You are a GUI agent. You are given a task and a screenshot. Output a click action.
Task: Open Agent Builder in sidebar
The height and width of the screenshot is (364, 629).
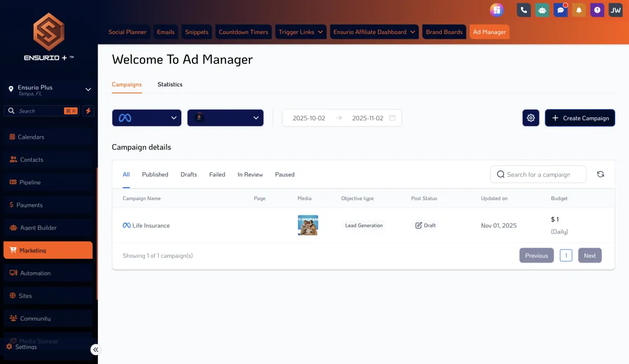pos(48,228)
